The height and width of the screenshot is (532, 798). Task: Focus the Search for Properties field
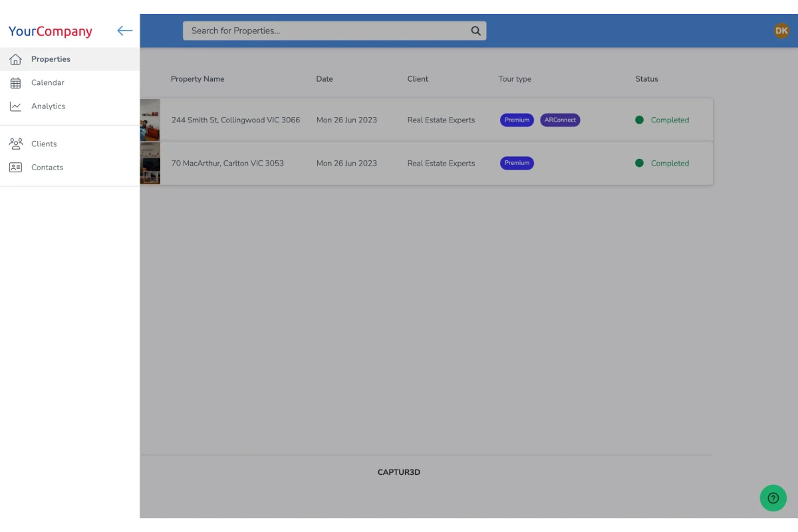point(334,31)
